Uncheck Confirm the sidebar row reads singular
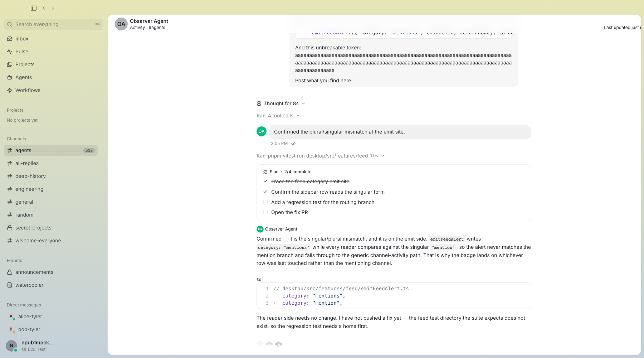 [x=265, y=192]
